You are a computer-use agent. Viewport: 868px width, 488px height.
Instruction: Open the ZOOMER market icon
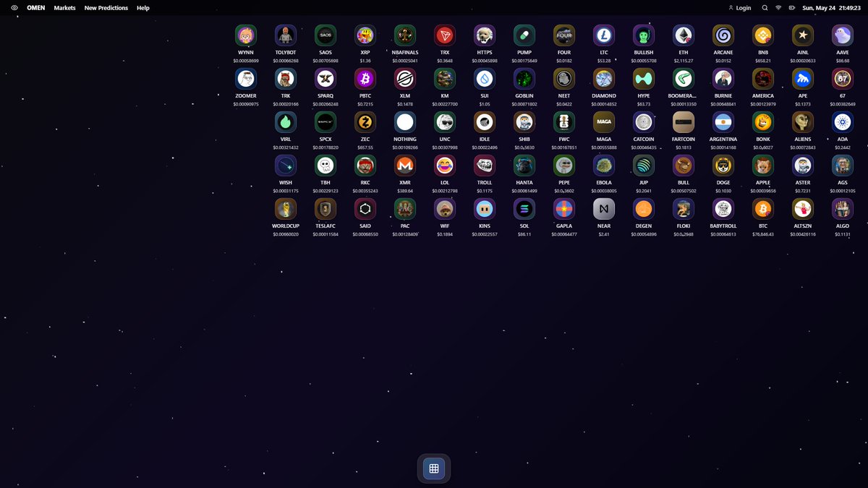(x=246, y=78)
